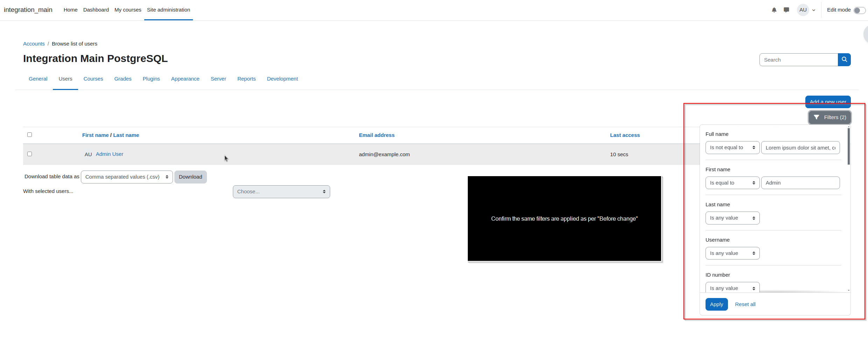Click the AU avatar in Admin User row
This screenshot has width=868, height=346.
click(x=88, y=154)
